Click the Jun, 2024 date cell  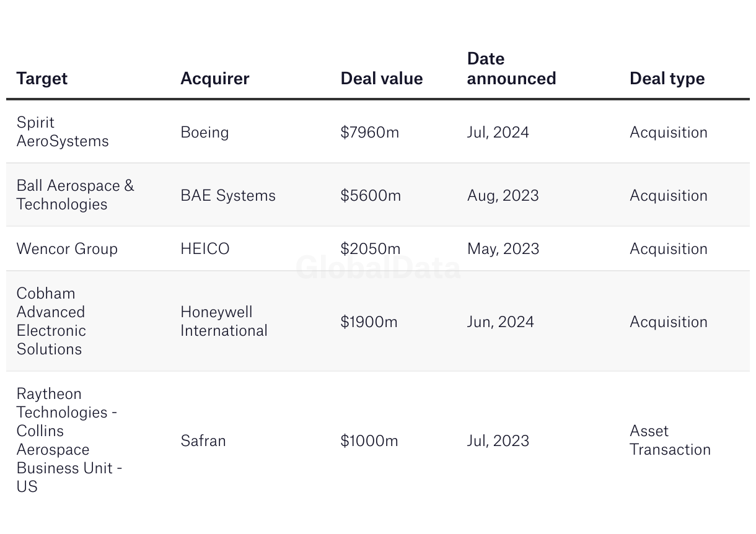tap(500, 322)
